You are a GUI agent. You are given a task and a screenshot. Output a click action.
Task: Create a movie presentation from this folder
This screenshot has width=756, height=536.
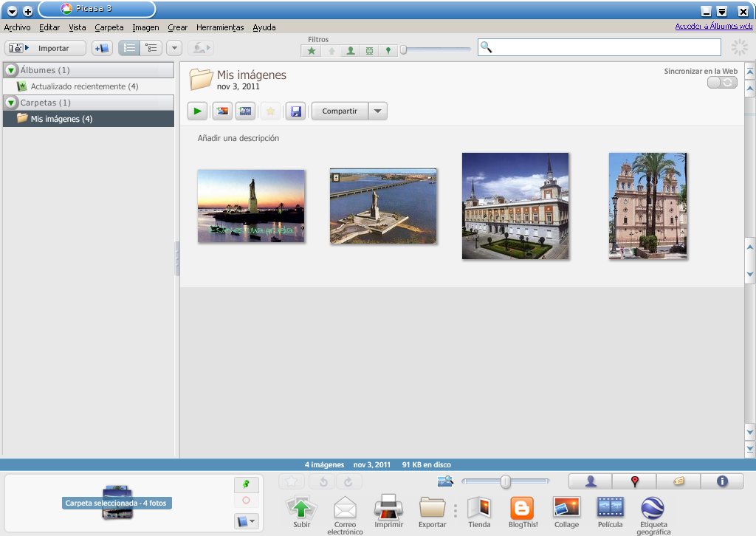pyautogui.click(x=245, y=111)
